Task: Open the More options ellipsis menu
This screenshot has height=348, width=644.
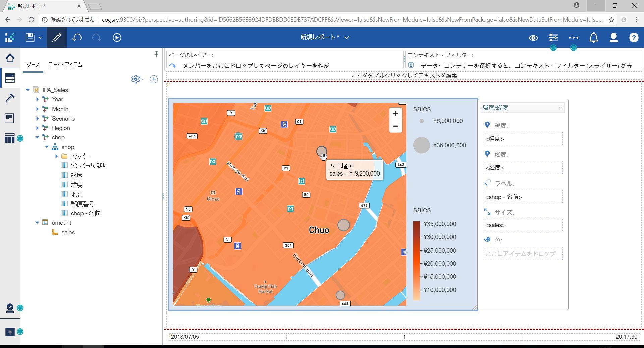Action: pos(574,38)
